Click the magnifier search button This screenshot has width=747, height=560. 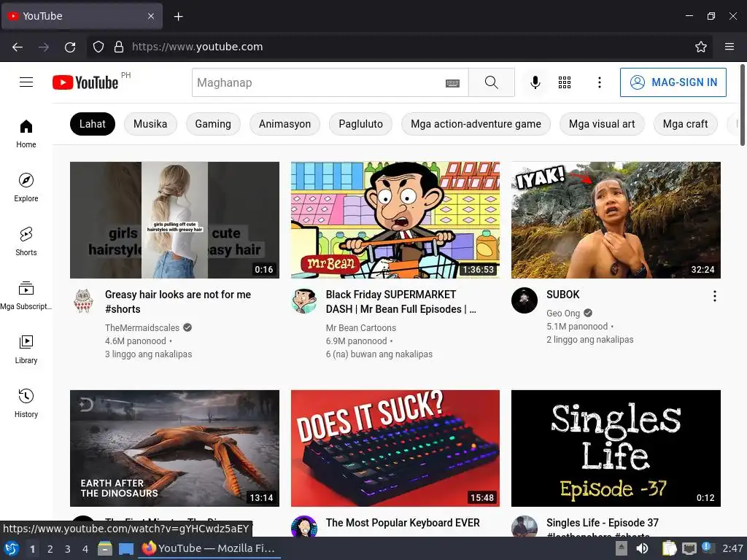point(492,82)
